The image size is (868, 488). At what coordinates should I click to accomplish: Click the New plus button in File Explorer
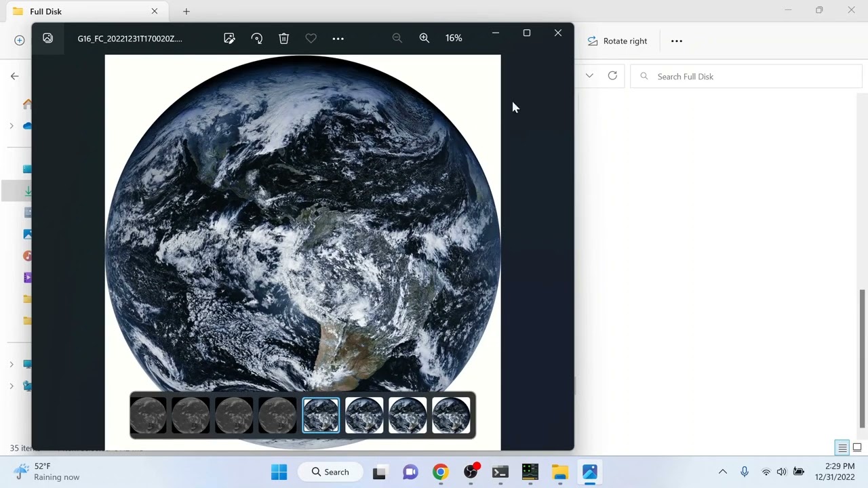pos(19,41)
